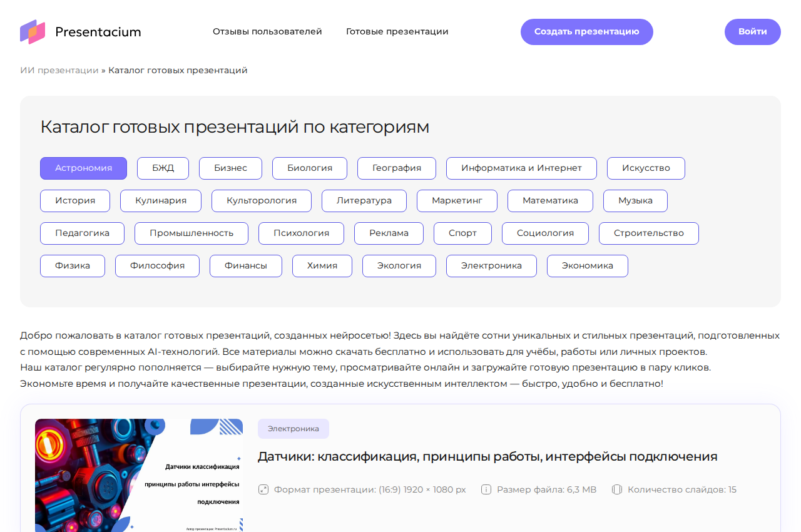The image size is (801, 532).
Task: Select the Астрономия category
Action: click(83, 168)
